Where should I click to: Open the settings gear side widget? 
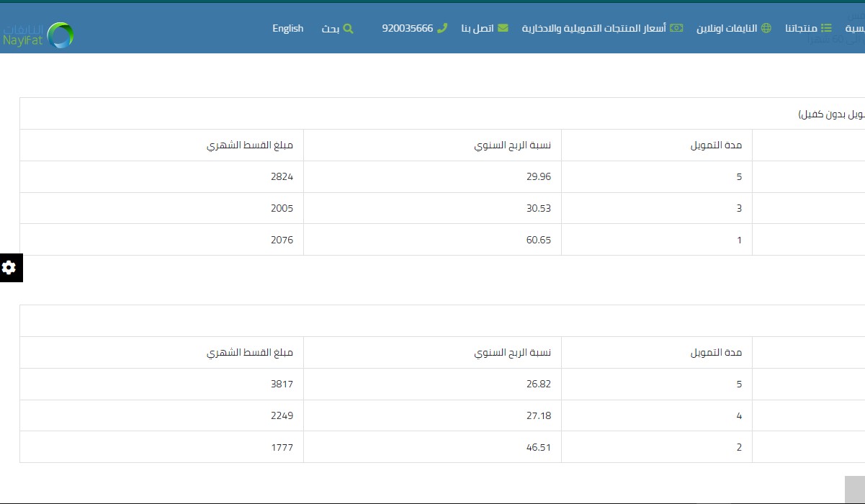coord(9,268)
